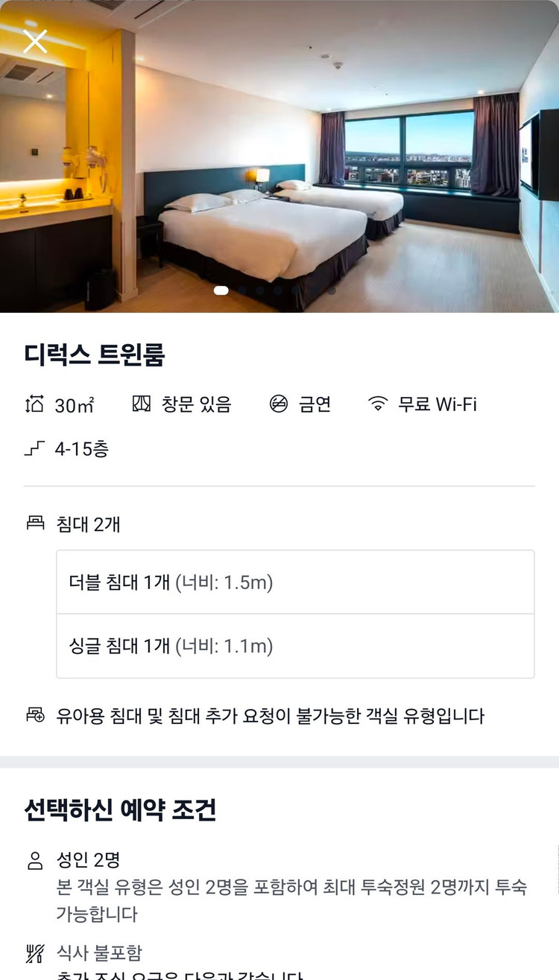Tap the 무료 Wi-Fi label
This screenshot has height=980, width=559.
[437, 404]
